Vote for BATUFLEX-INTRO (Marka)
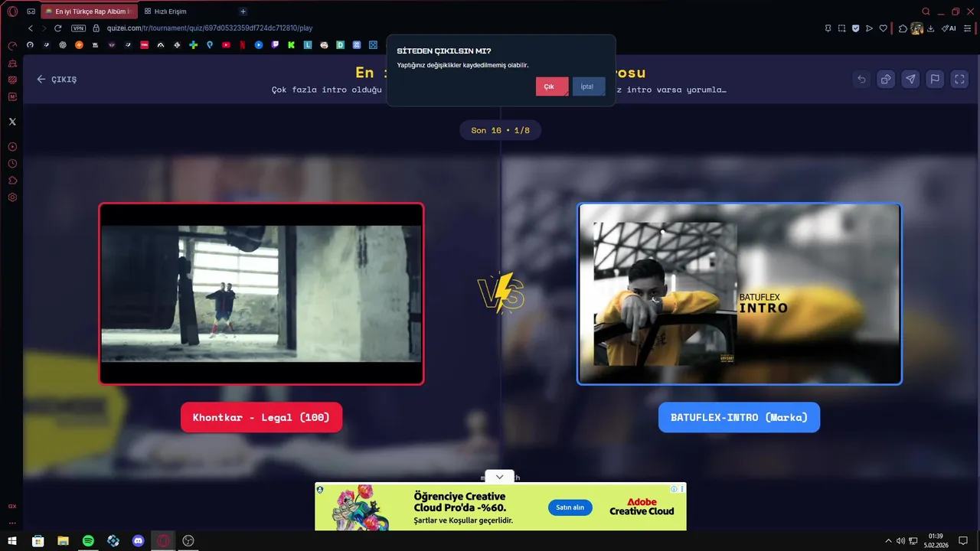The height and width of the screenshot is (551, 980). click(x=739, y=417)
